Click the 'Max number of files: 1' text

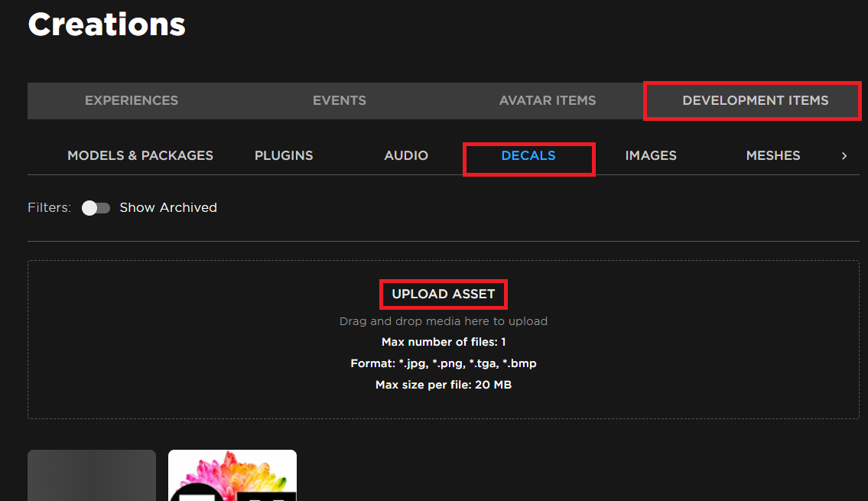tap(444, 342)
